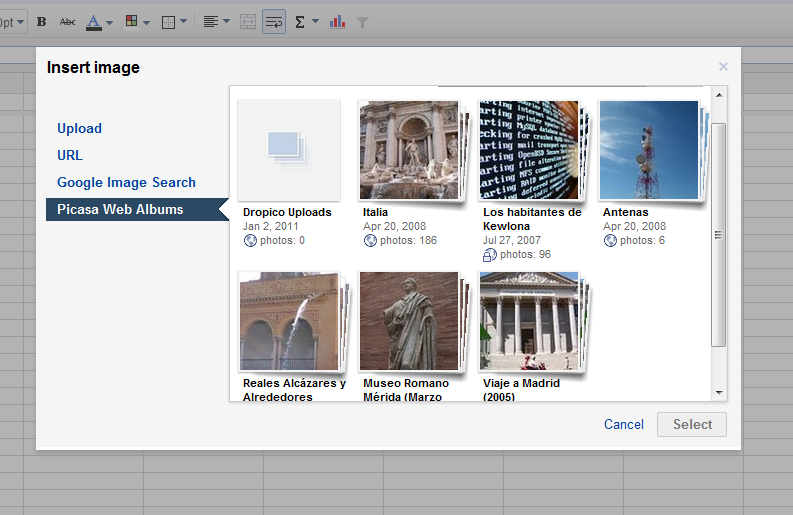Click the Cancel link
This screenshot has width=793, height=515.
(624, 424)
